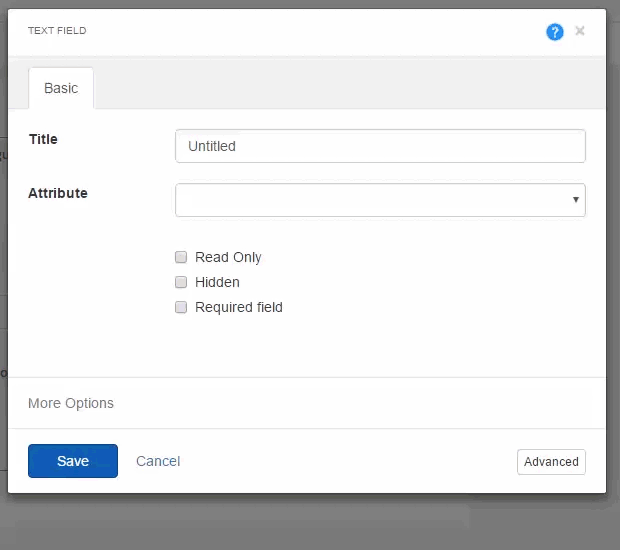Click the 'Read Only' label text

(x=228, y=257)
